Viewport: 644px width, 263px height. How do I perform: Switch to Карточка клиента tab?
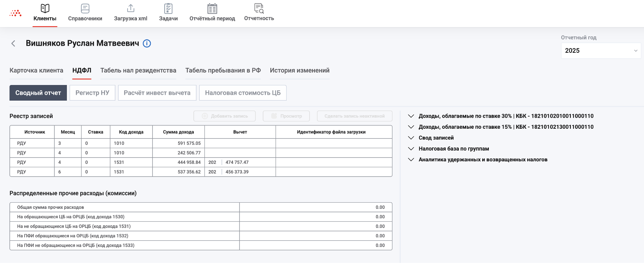click(36, 70)
